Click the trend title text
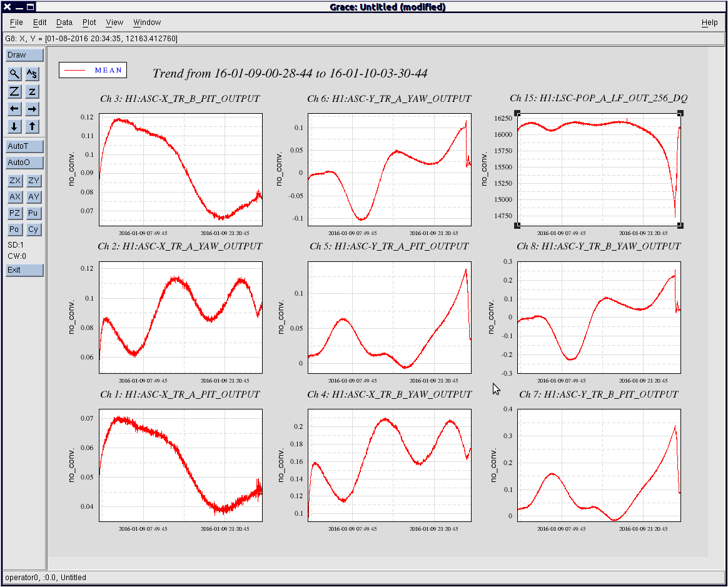 (x=290, y=73)
